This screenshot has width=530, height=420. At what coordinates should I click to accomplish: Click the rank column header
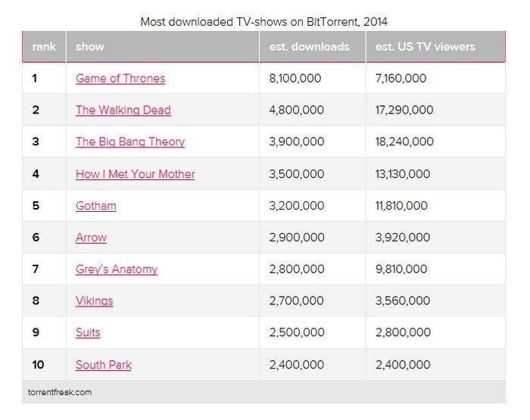click(44, 47)
